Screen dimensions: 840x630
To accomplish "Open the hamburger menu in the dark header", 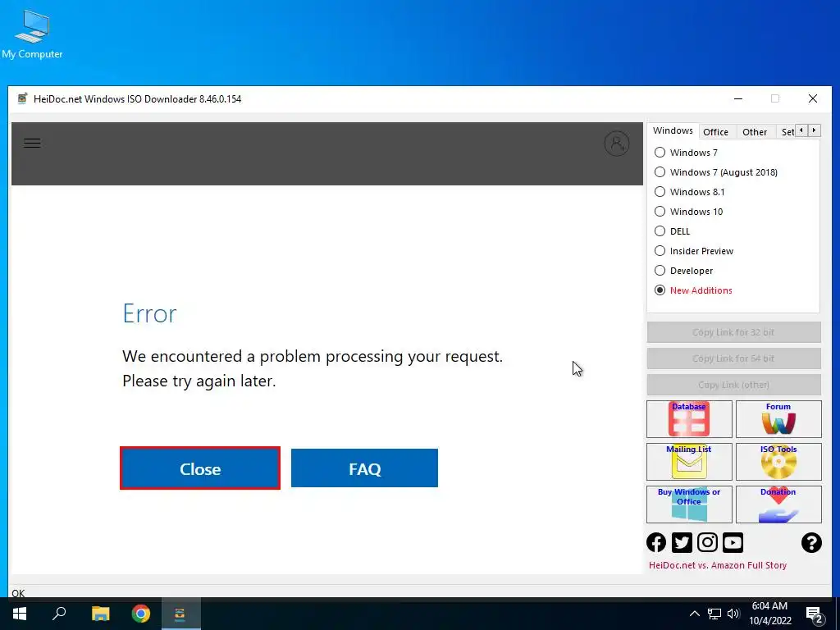I will (x=32, y=143).
